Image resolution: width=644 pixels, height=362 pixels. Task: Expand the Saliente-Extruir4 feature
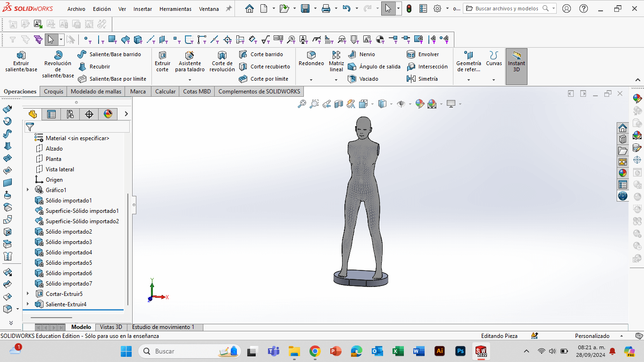pos(28,304)
